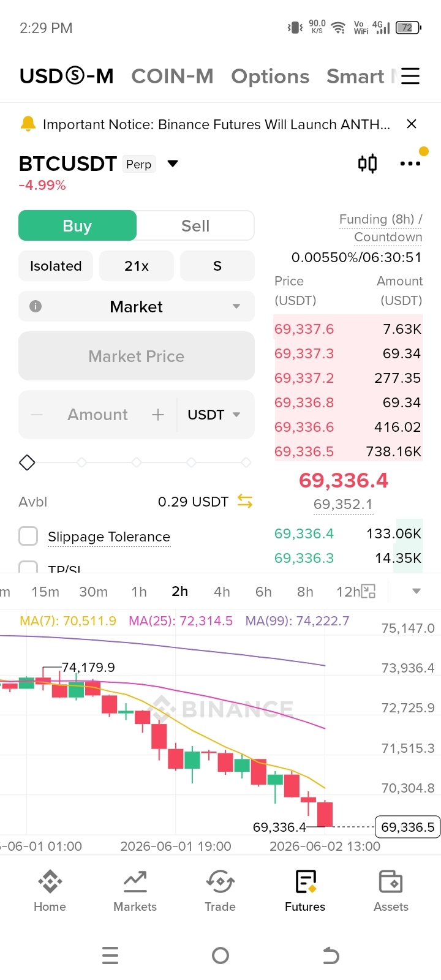Open USDT unit dropdown
Image resolution: width=441 pixels, height=980 pixels.
[x=214, y=415]
